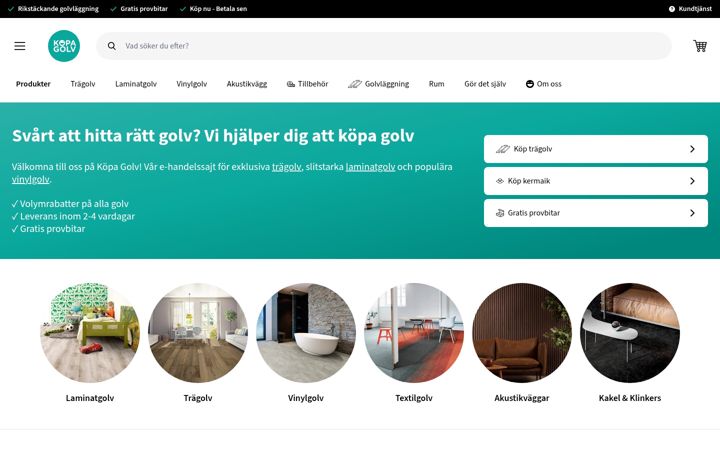Viewport: 720px width, 450px height.
Task: Click 'Volymrabatter på alla golv' text
Action: click(74, 204)
